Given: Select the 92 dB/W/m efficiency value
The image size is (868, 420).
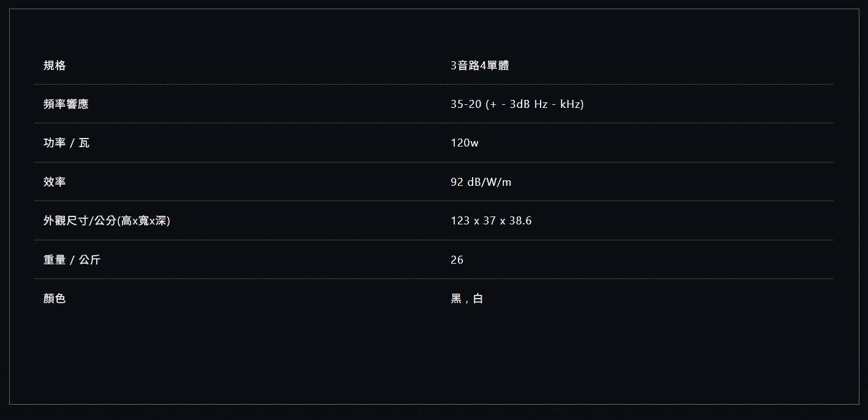Looking at the screenshot, I should point(481,182).
